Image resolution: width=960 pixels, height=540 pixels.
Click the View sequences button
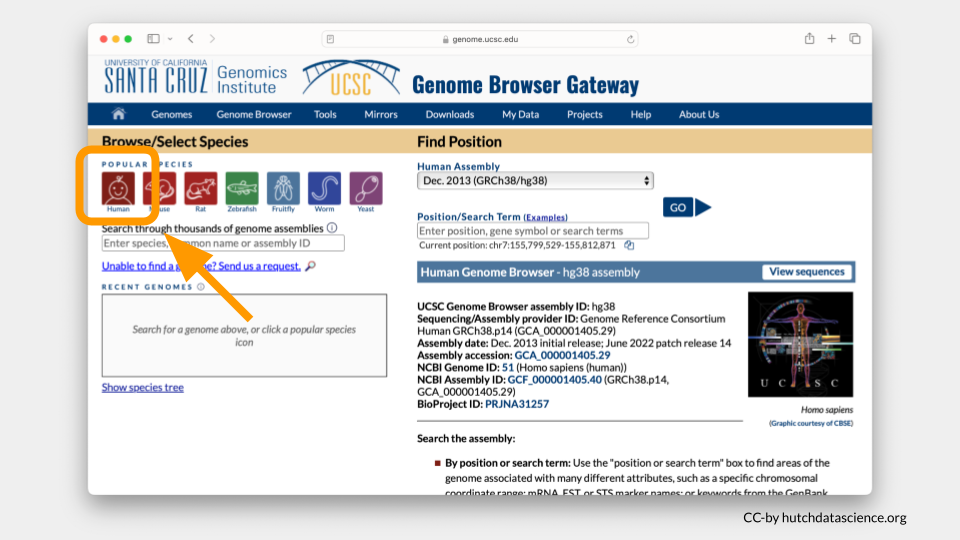click(807, 272)
